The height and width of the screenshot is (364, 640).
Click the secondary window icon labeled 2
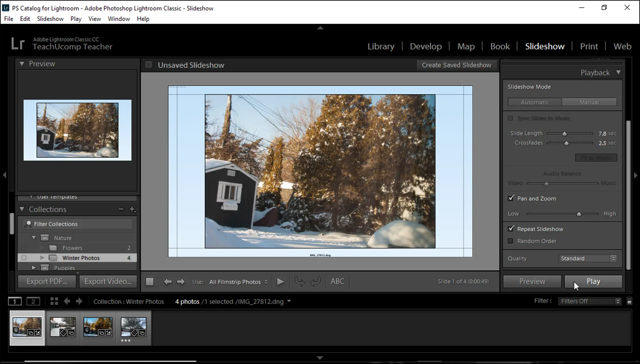click(x=33, y=301)
